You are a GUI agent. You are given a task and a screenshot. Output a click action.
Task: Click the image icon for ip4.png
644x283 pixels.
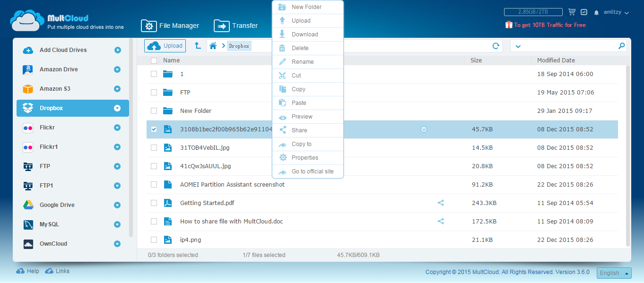click(167, 240)
